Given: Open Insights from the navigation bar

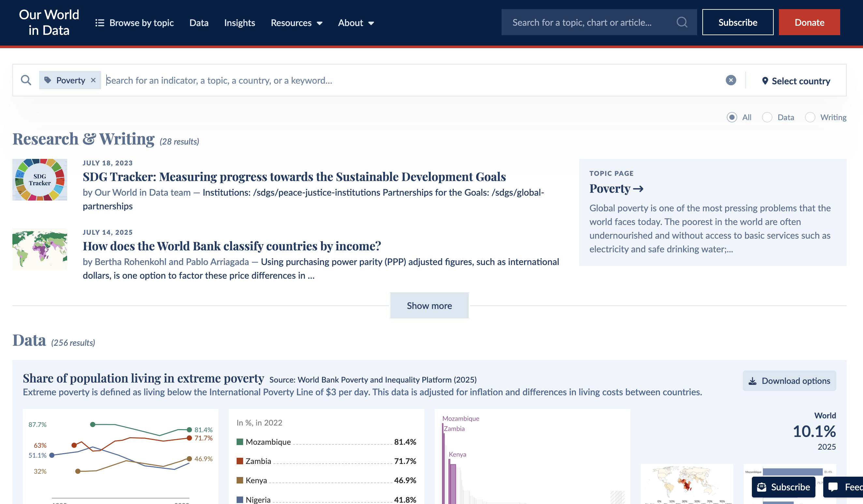Looking at the screenshot, I should click(x=240, y=22).
